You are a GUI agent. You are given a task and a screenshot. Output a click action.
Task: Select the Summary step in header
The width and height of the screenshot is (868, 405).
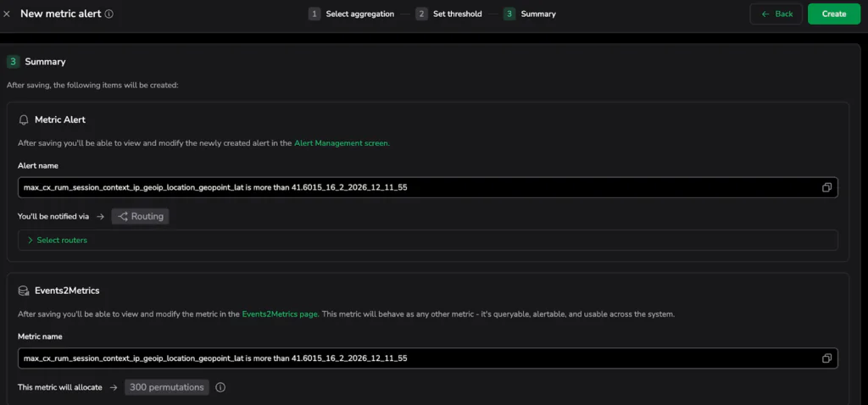(x=530, y=14)
